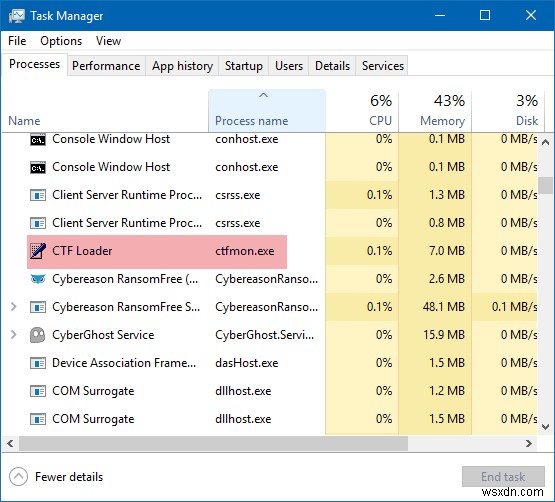Click the dasHost.exe process name
Image resolution: width=555 pixels, height=502 pixels.
click(246, 363)
